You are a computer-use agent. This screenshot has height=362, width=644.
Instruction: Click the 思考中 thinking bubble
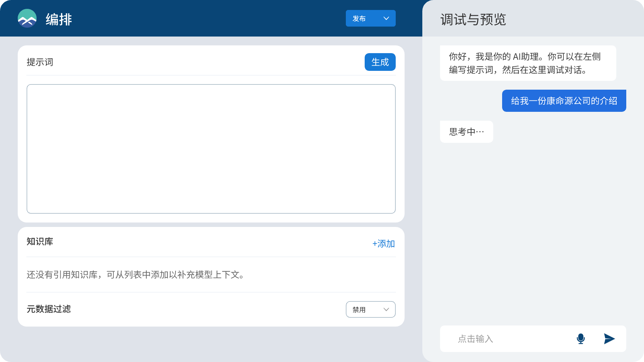(466, 132)
